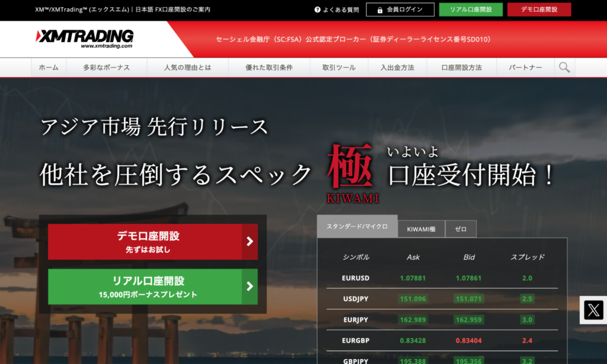Viewport: 607px width, 364px height.
Task: Click the magnifier search icon in navigation
Action: [x=564, y=68]
